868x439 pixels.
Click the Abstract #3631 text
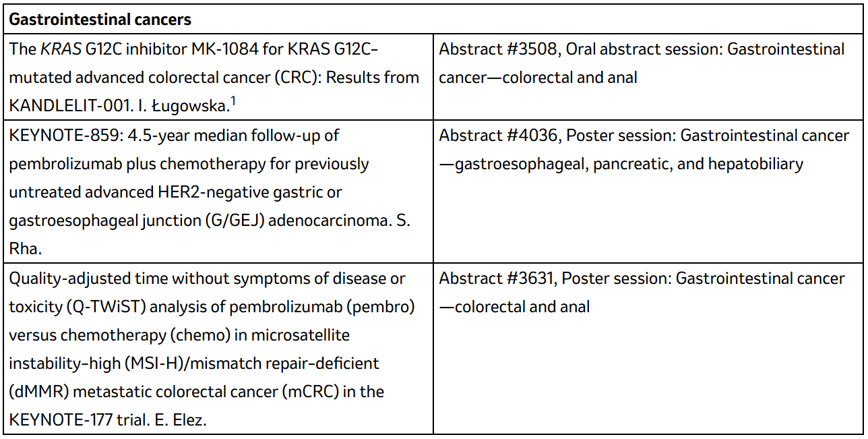click(496, 279)
